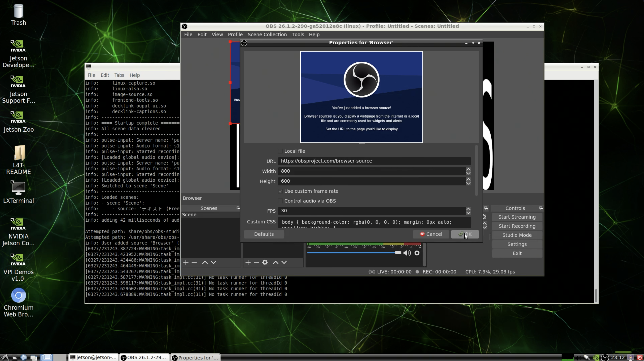Decrease FPS with the down stepper arrow
Screen dimensions: 644x361
[x=468, y=213]
